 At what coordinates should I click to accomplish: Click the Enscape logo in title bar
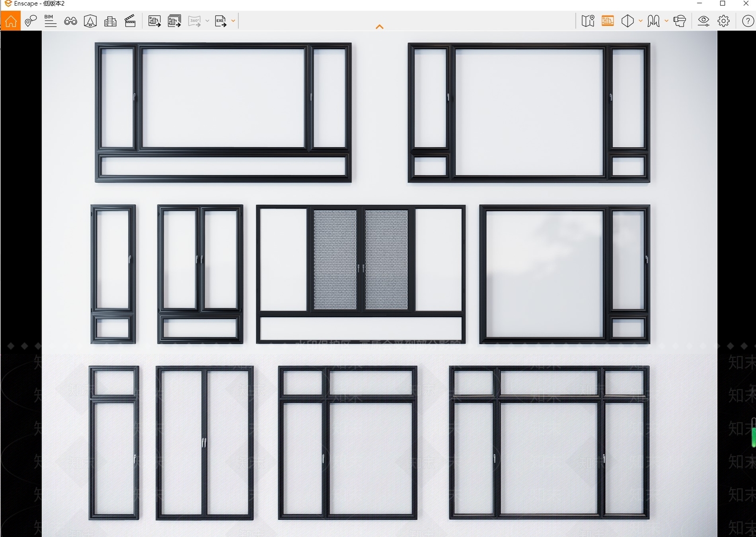click(8, 4)
